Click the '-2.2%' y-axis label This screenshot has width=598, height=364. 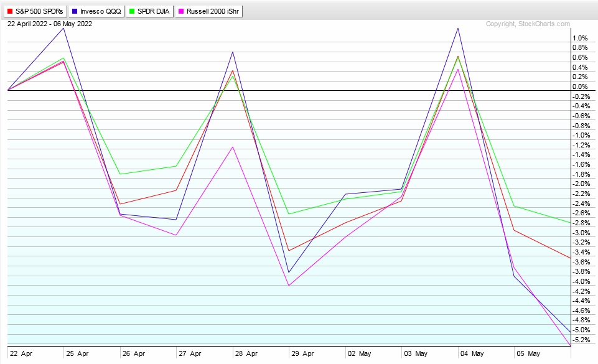coord(581,194)
